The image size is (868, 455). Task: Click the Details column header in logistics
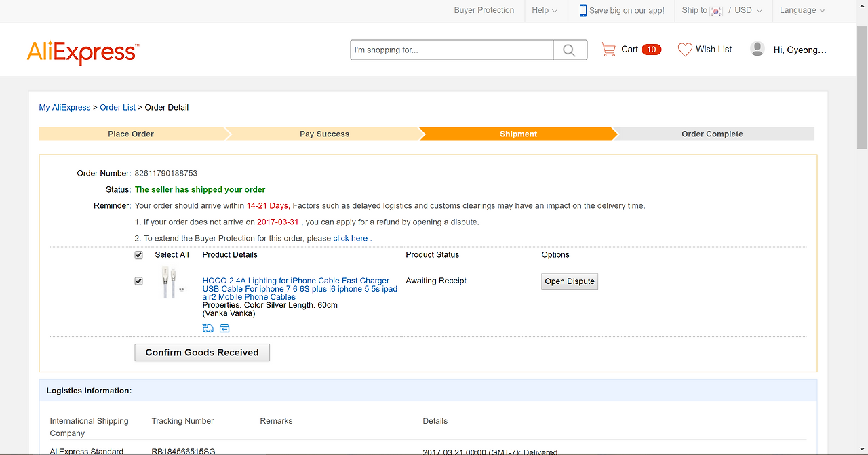(435, 421)
